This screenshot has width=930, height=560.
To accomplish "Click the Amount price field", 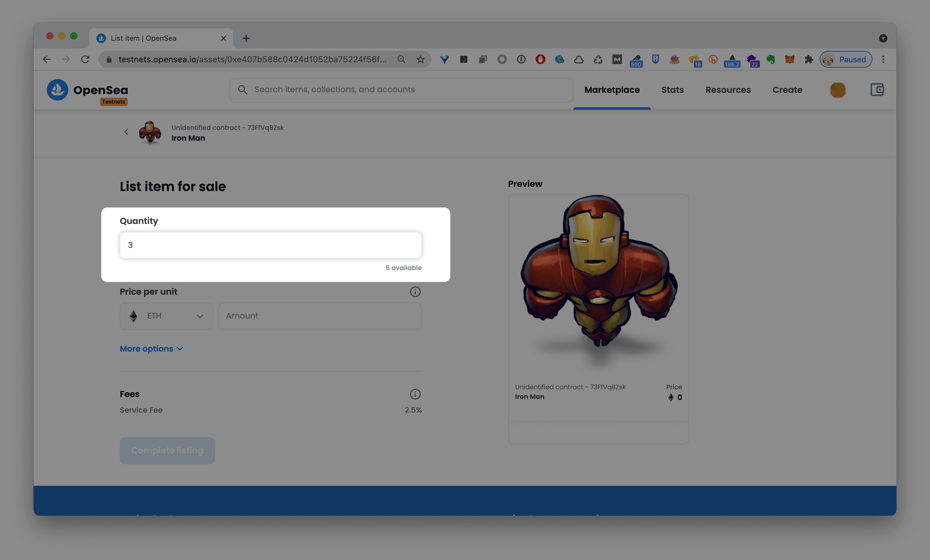I will coord(319,316).
